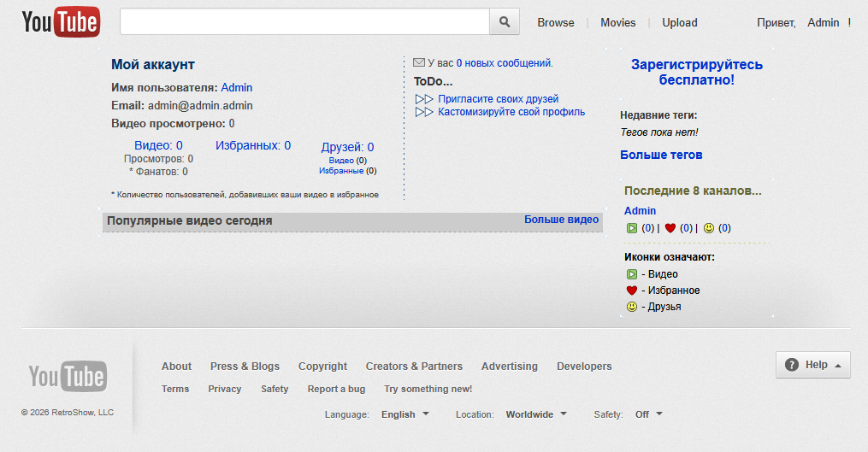Click Больше видео link

[x=561, y=220]
